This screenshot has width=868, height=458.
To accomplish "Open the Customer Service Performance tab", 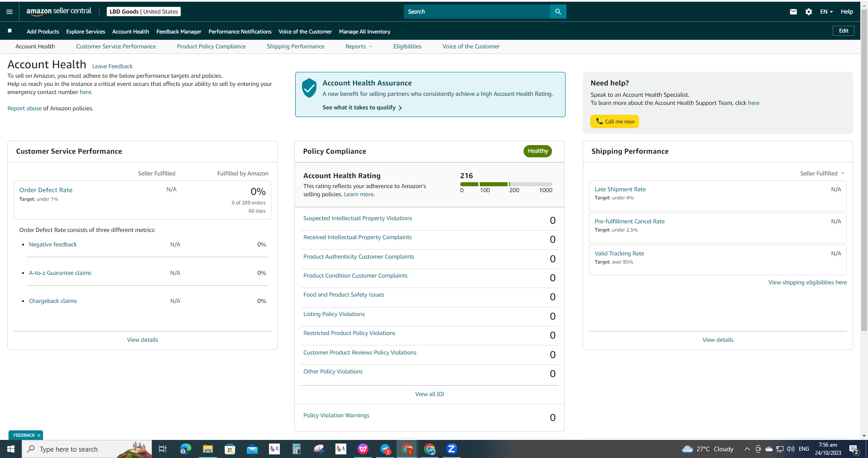I will (x=116, y=47).
